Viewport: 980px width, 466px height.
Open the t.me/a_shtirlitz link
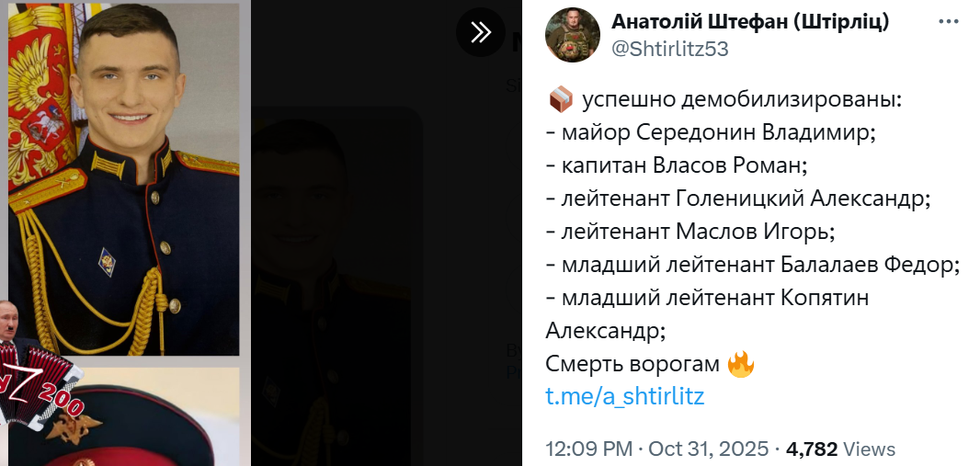[x=625, y=396]
